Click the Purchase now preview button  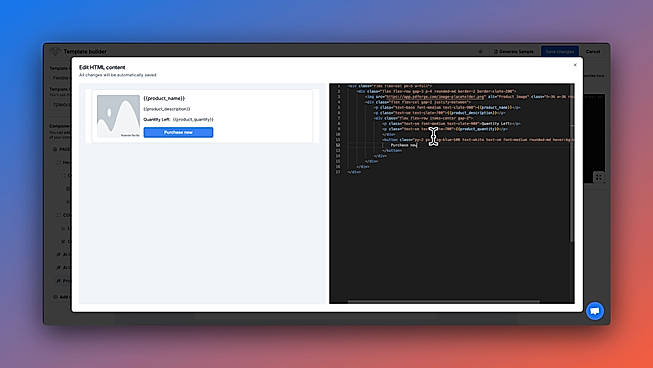(x=178, y=132)
